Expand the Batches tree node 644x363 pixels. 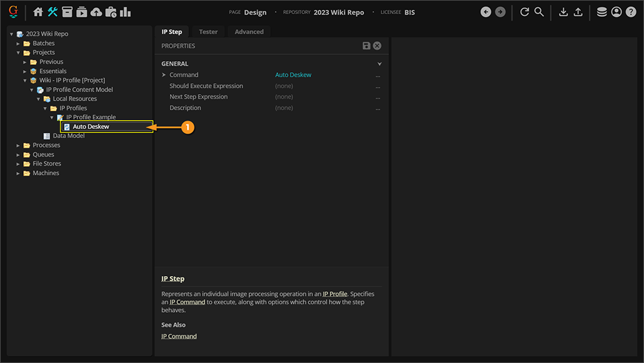[19, 43]
